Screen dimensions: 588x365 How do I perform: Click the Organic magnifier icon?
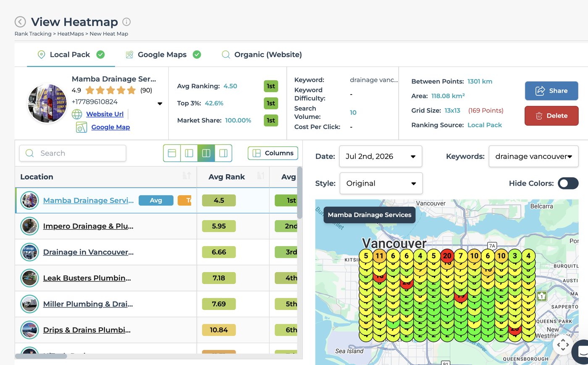pos(226,55)
